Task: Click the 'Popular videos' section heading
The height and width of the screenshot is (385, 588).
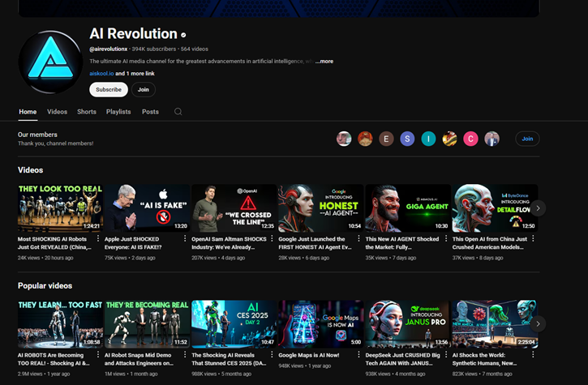Action: point(45,285)
